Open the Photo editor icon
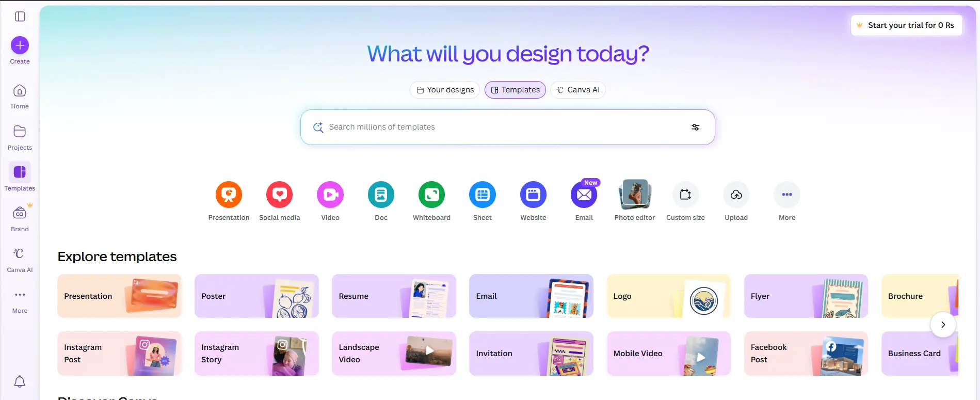The height and width of the screenshot is (400, 980). tap(635, 195)
